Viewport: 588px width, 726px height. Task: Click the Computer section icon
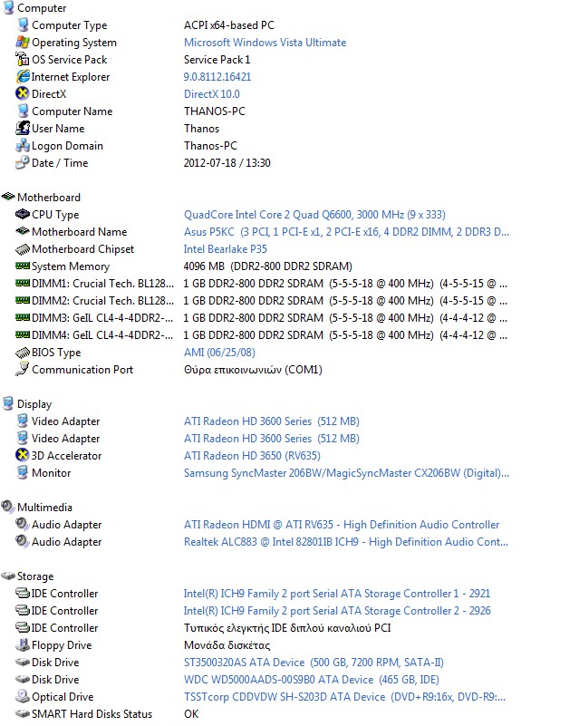(8, 7)
